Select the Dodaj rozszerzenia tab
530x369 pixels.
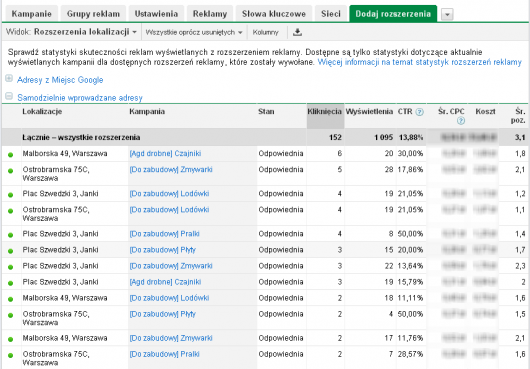393,14
